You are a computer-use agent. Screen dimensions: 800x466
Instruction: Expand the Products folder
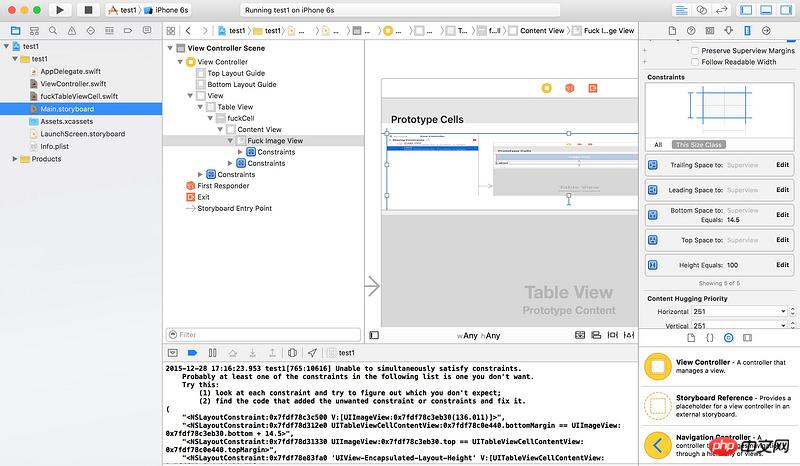(24, 159)
